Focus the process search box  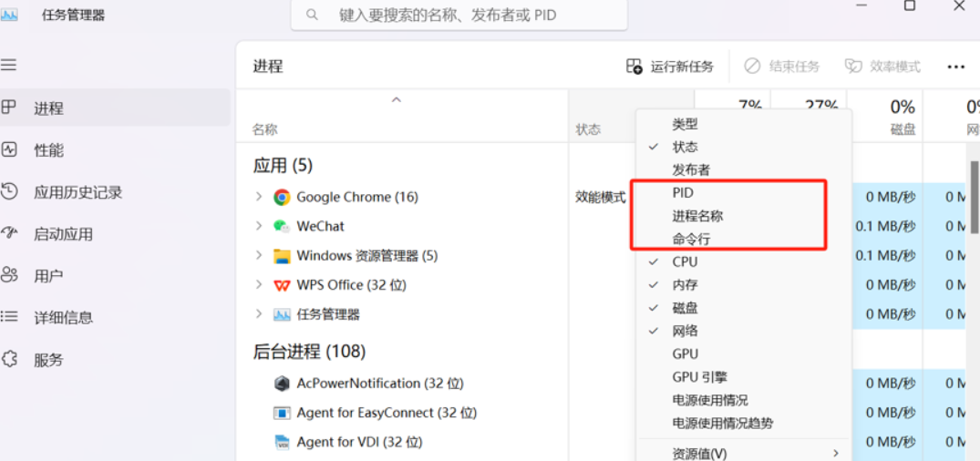(459, 15)
